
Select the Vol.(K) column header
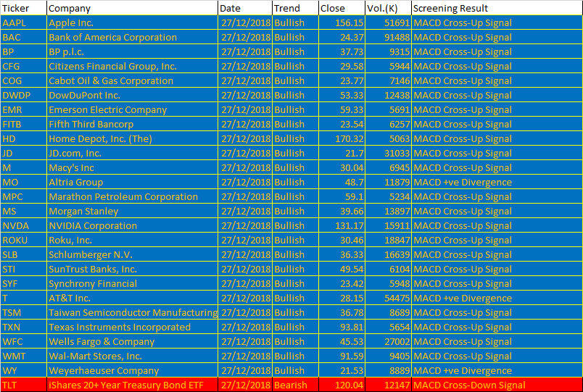coord(388,8)
